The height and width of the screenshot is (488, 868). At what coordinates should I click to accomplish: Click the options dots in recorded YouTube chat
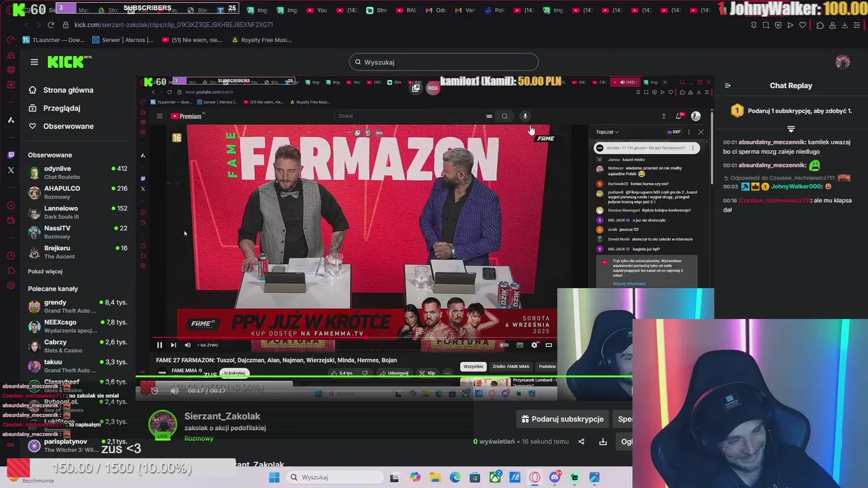689,132
